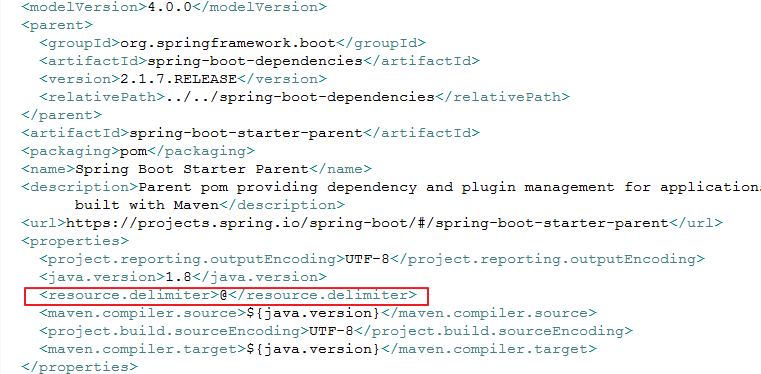The width and height of the screenshot is (761, 374).
Task: Click the closing properties tag
Action: coord(80,367)
